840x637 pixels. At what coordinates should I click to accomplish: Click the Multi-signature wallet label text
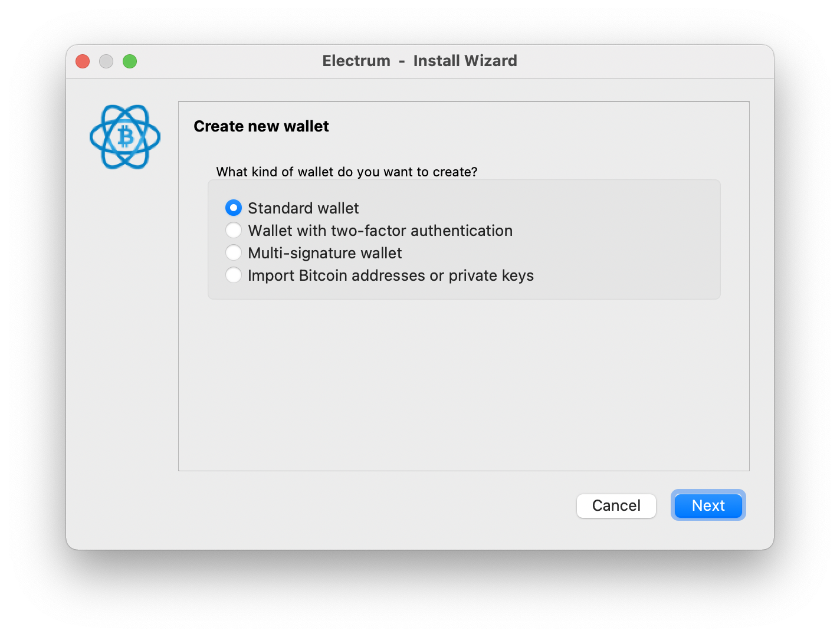click(x=324, y=252)
